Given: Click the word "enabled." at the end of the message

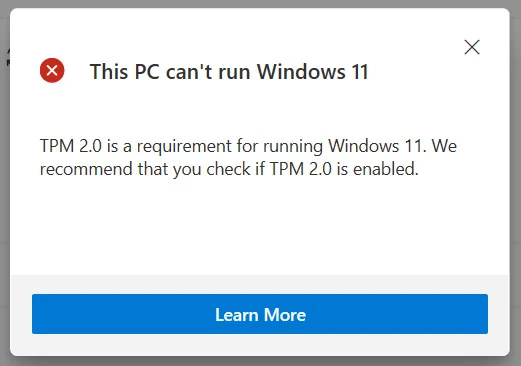Looking at the screenshot, I should click(386, 169).
